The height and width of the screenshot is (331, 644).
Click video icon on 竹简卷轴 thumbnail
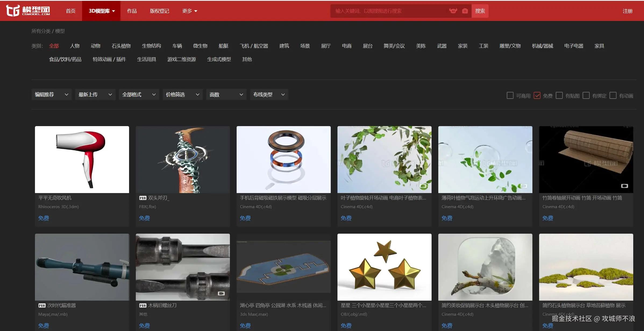624,186
